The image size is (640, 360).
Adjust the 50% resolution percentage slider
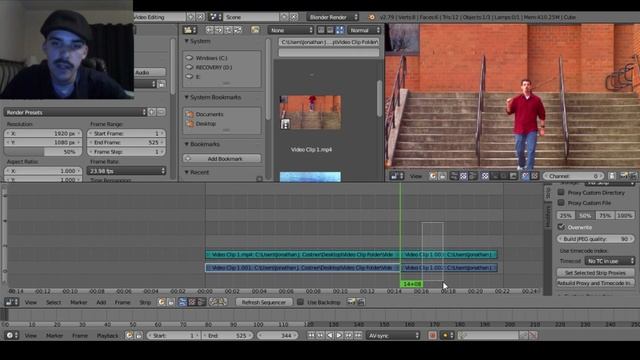(x=43, y=151)
